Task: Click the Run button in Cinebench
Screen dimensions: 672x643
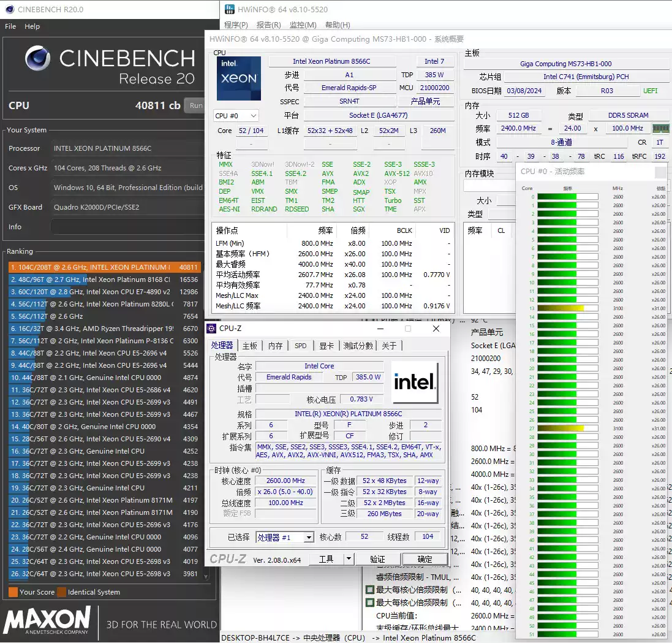Action: pyautogui.click(x=195, y=105)
